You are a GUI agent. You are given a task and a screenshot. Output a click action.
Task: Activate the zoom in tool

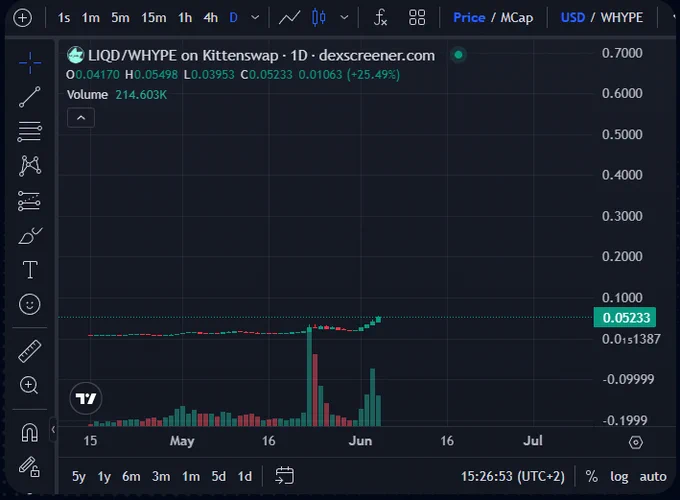29,385
